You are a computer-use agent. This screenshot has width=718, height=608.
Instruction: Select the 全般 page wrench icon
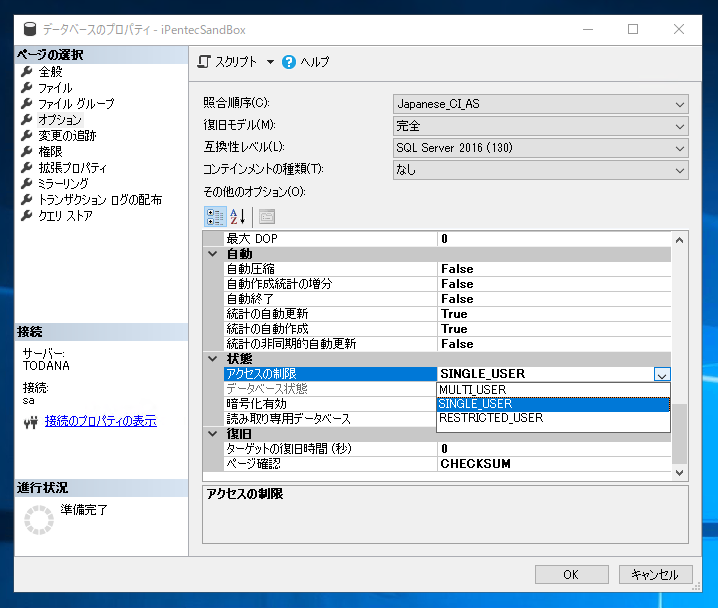coord(27,71)
